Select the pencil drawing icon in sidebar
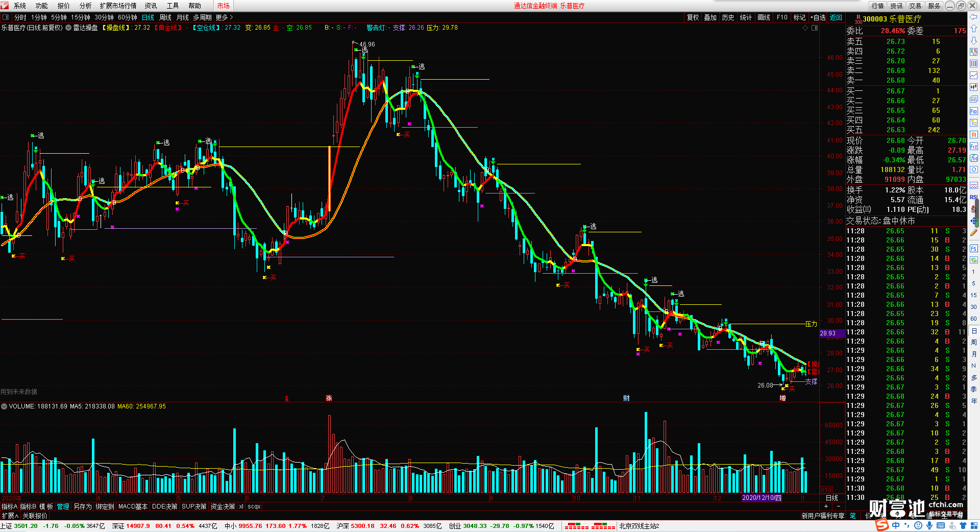This screenshot has width=980, height=532. pyautogui.click(x=974, y=233)
